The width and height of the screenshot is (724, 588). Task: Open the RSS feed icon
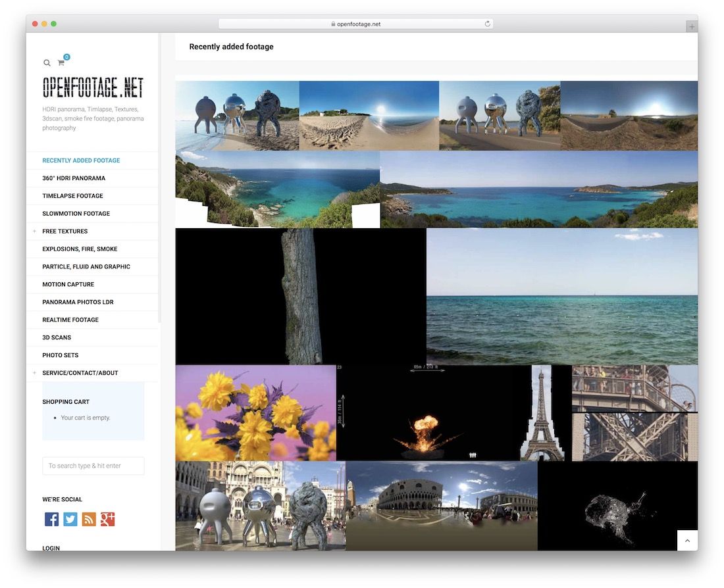89,519
